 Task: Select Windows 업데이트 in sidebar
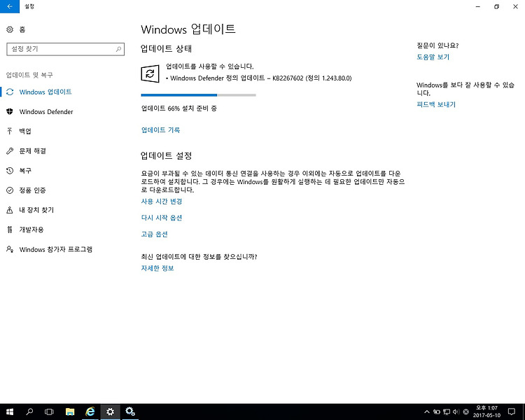[45, 92]
